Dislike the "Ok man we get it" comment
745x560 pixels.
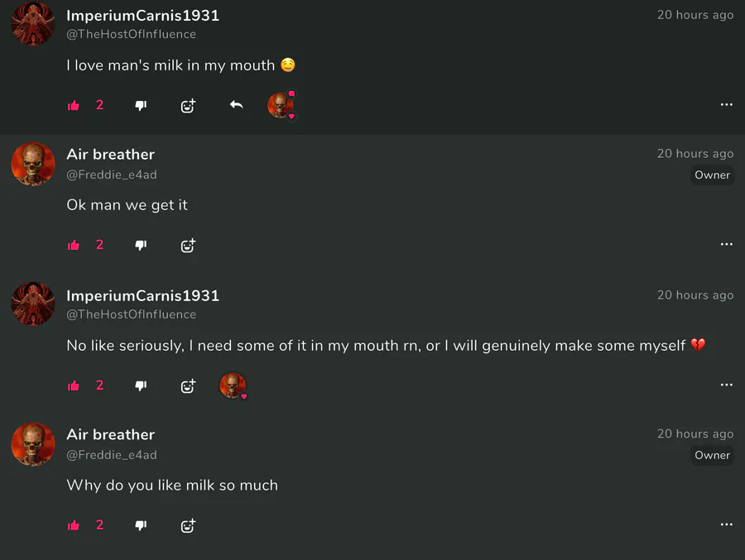click(141, 245)
